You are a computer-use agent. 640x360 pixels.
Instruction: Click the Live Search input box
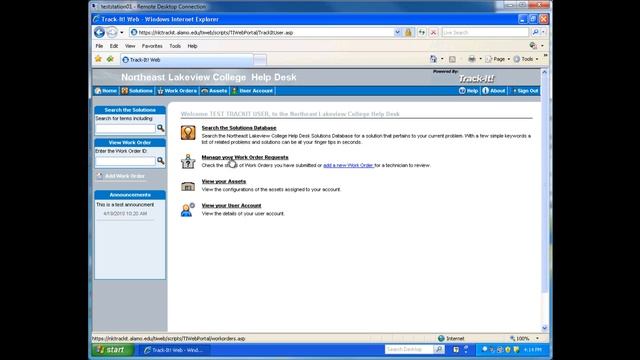[485, 32]
